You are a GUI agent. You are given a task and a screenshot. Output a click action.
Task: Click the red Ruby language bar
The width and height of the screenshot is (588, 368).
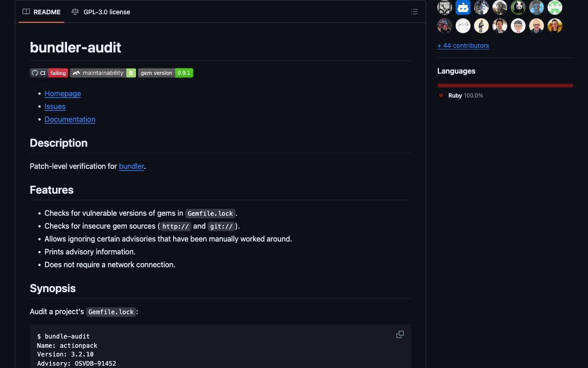[505, 86]
